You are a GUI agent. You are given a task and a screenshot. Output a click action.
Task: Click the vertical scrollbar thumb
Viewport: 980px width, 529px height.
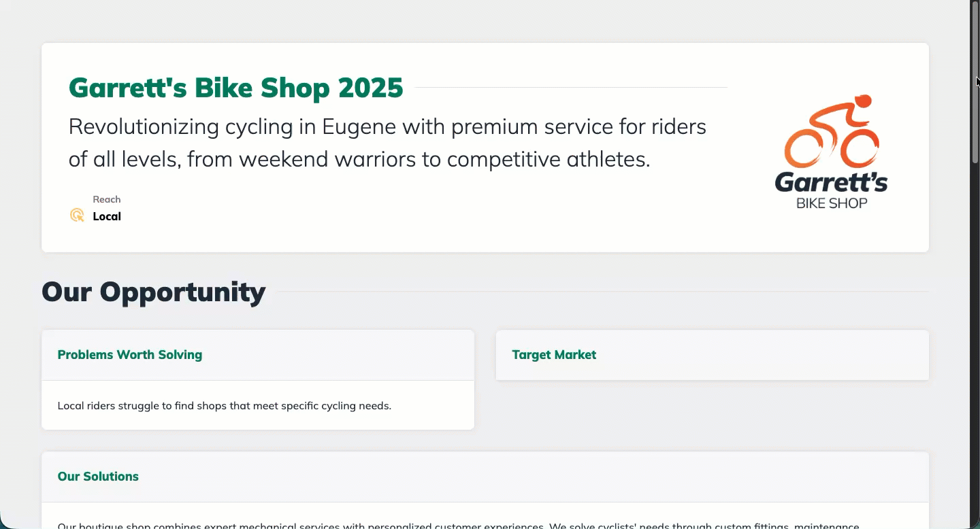coord(975,82)
